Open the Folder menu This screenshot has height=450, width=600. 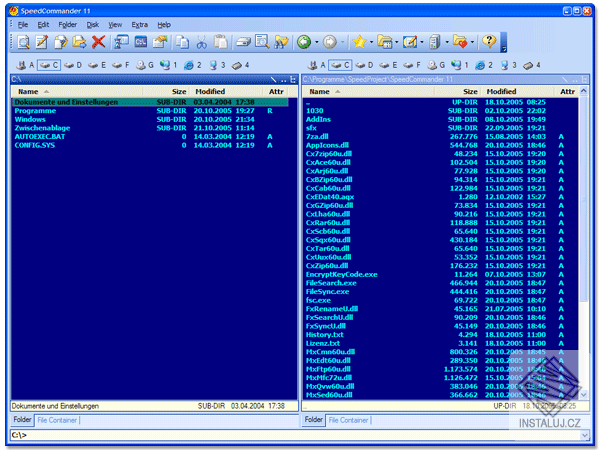tap(67, 25)
